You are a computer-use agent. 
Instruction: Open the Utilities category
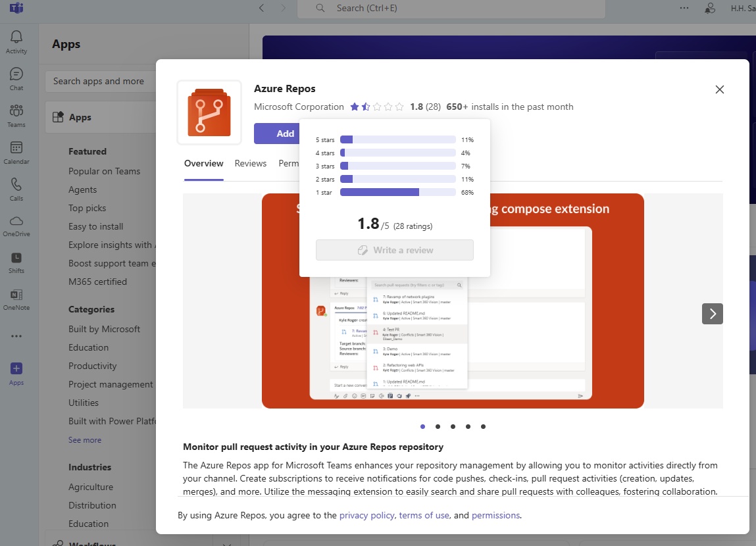click(x=84, y=403)
